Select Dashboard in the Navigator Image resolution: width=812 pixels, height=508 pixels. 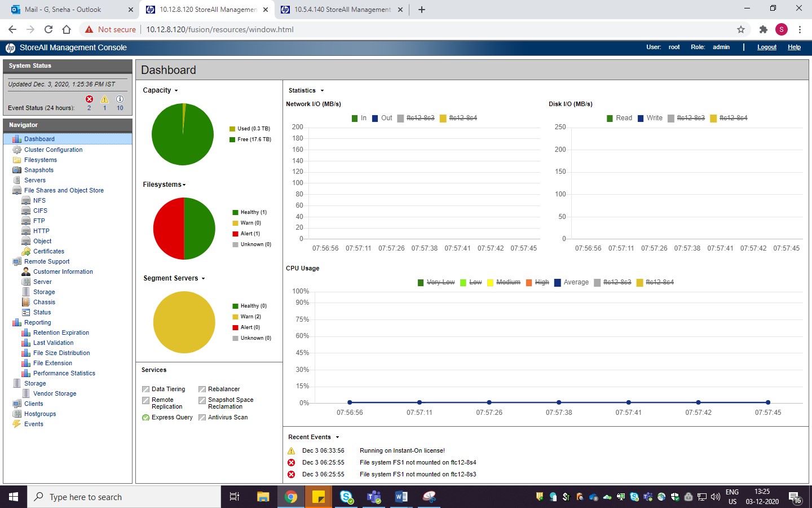click(39, 139)
